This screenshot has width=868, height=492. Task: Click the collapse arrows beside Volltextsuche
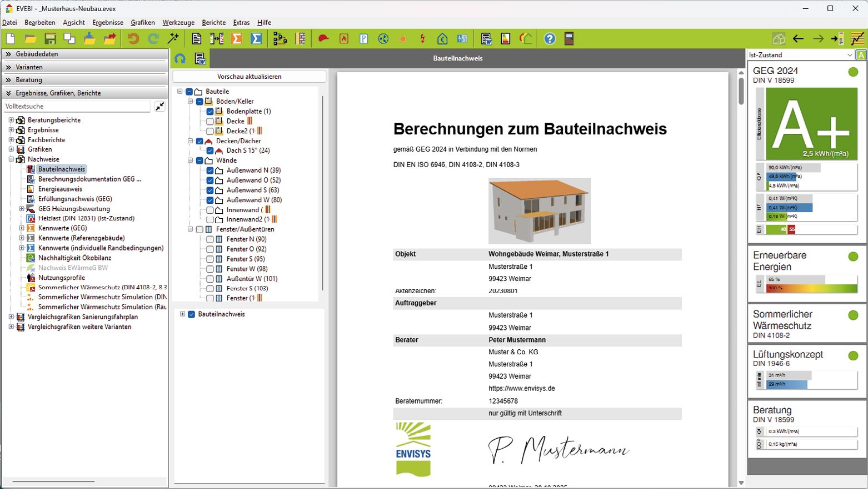pos(159,106)
